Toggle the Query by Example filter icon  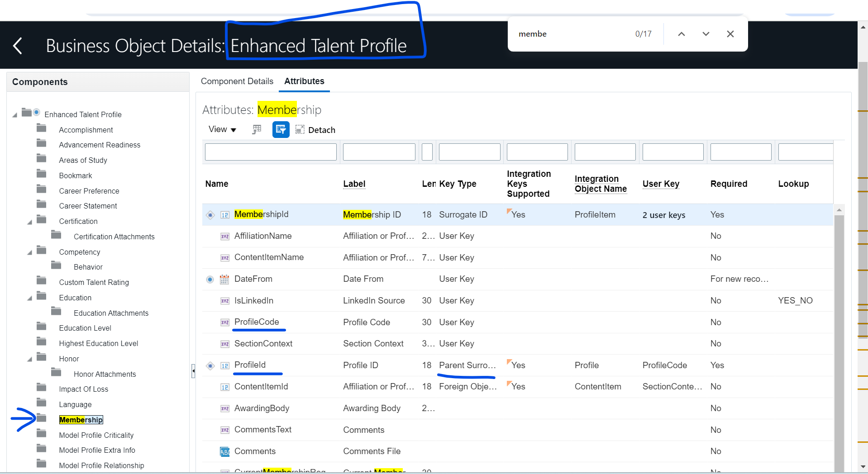(281, 129)
